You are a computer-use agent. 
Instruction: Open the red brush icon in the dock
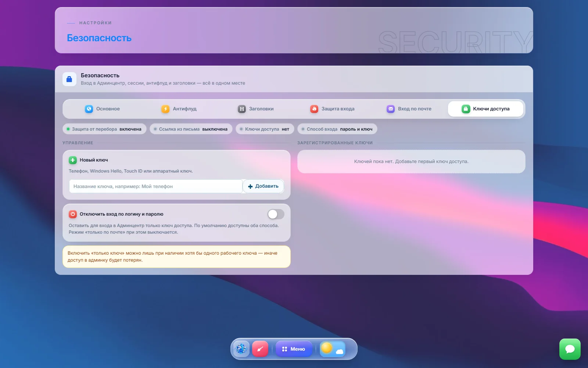[x=260, y=349]
